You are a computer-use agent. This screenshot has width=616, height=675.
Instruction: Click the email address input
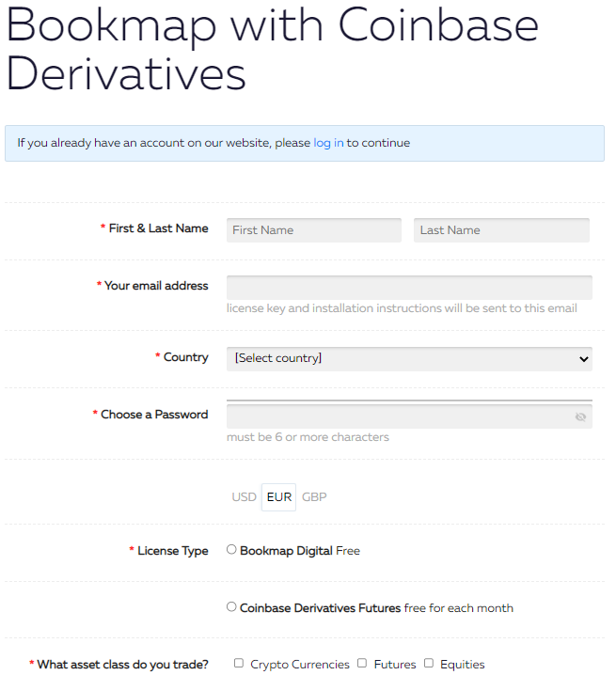coord(409,288)
